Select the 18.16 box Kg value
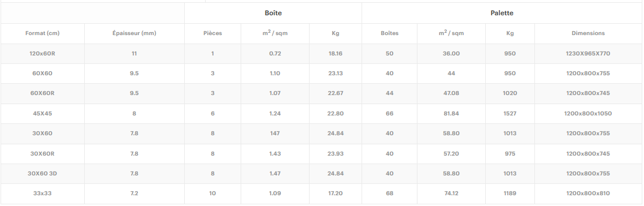Viewport: 644px width, 206px height. [x=335, y=53]
